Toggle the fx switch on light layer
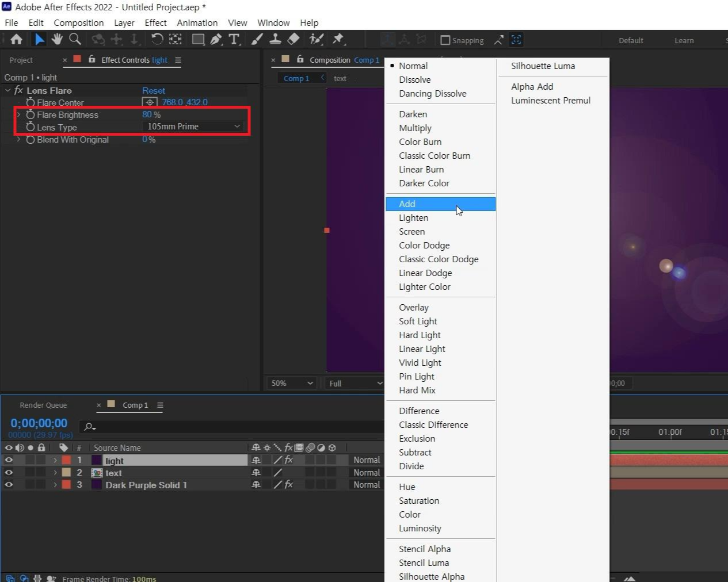Screen dimensions: 728x582 (289, 460)
